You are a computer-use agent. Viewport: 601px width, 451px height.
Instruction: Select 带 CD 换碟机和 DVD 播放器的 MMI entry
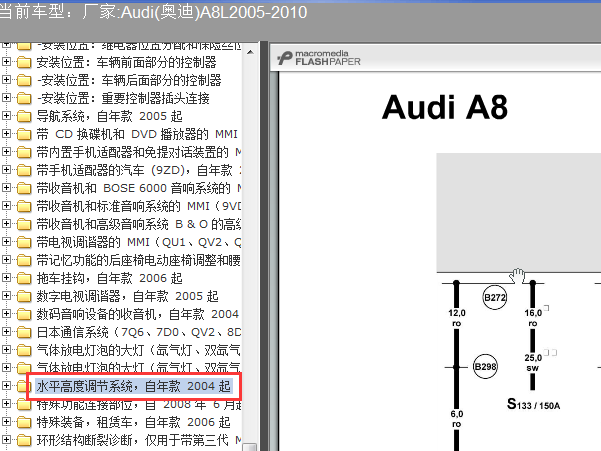tap(137, 134)
